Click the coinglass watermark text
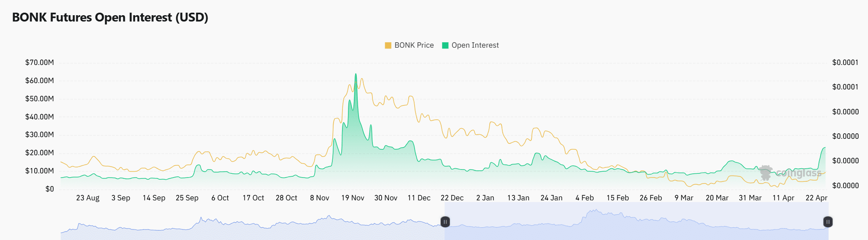Viewport: 868px width, 240px height. (799, 173)
